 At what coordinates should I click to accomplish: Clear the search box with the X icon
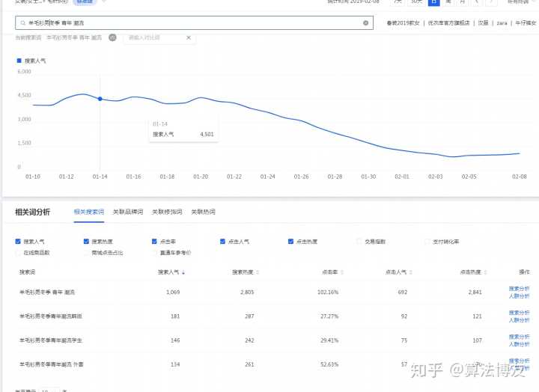365,23
